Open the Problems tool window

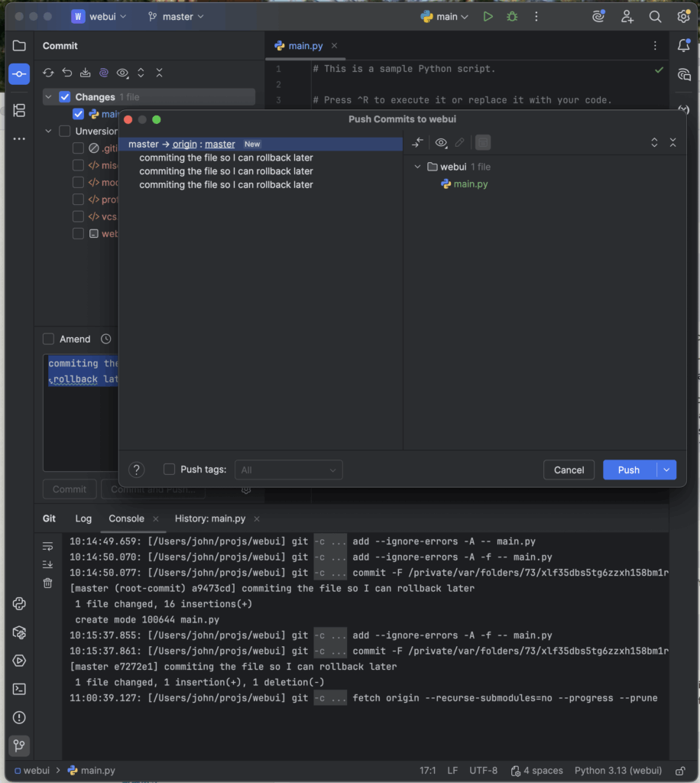click(x=19, y=717)
